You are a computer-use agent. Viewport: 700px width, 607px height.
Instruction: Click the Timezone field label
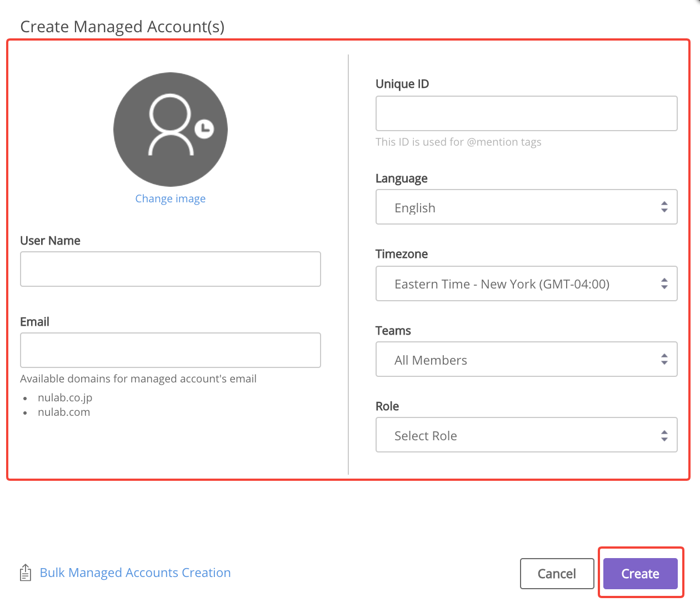point(402,254)
